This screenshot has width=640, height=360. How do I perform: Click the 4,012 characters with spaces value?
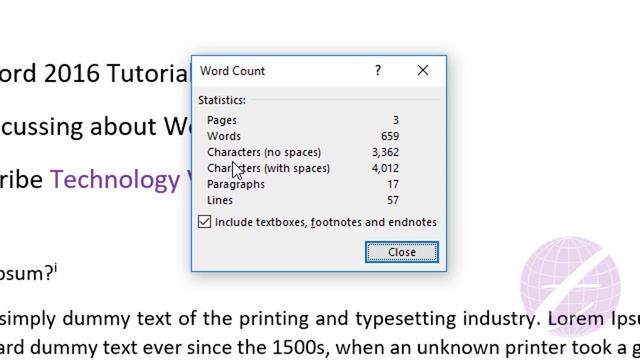[385, 168]
